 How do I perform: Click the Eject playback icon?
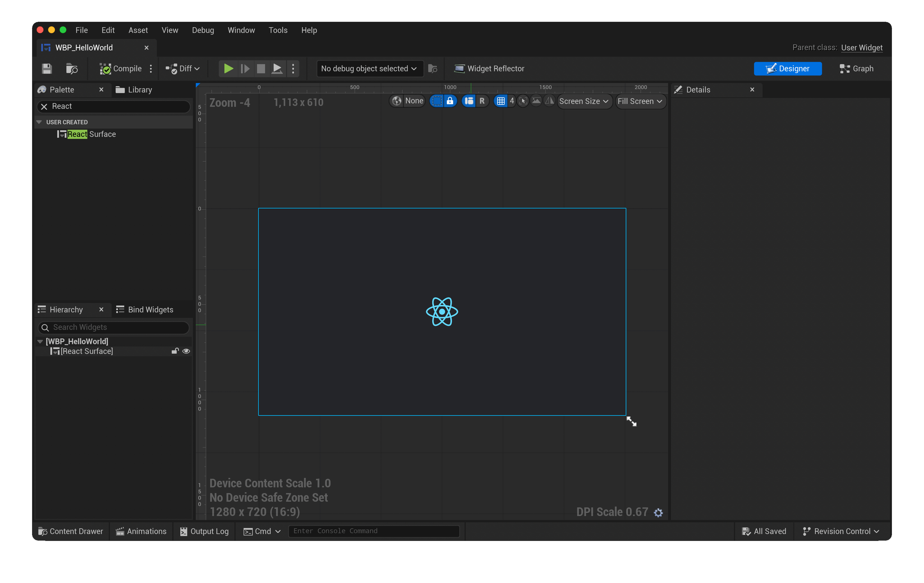pyautogui.click(x=277, y=68)
